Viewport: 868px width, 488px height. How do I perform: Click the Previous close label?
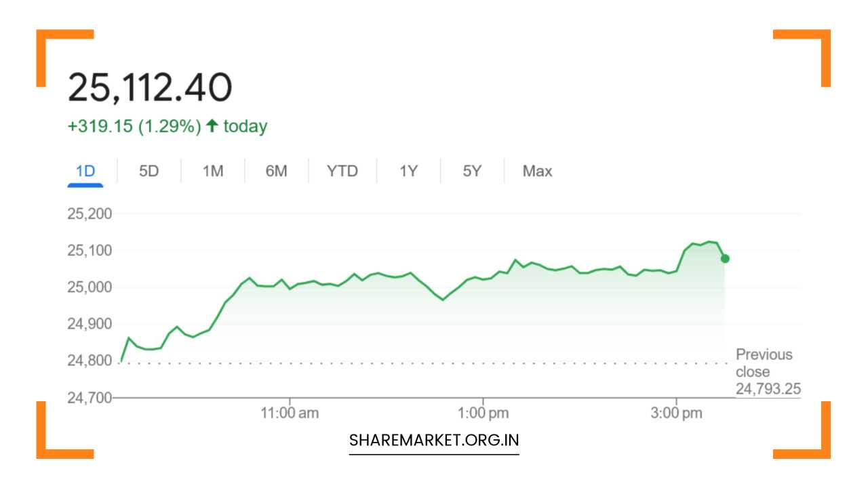[x=765, y=363]
